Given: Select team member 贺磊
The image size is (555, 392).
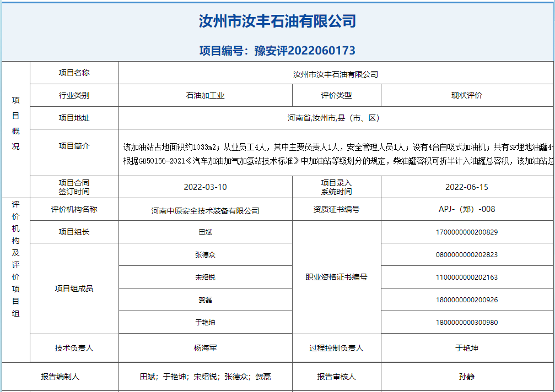Looking at the screenshot, I should click(205, 300).
